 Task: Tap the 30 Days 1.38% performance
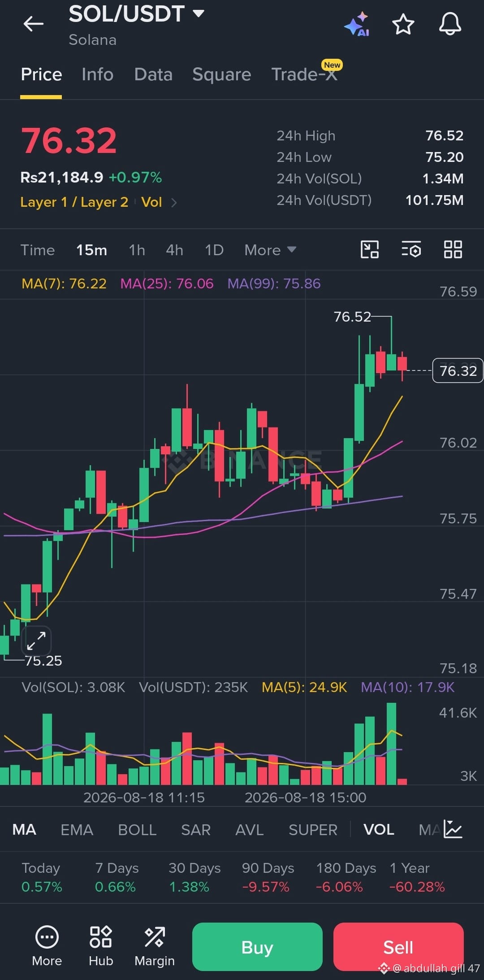[194, 877]
